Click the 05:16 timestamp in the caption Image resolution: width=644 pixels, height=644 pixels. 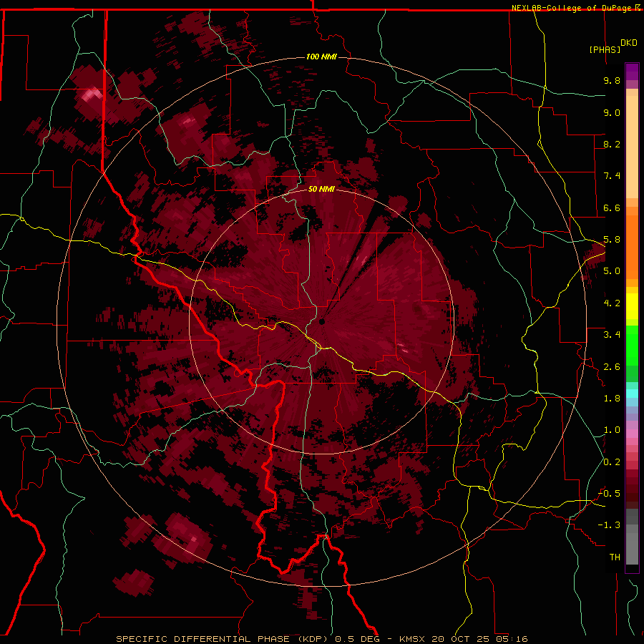(512, 639)
